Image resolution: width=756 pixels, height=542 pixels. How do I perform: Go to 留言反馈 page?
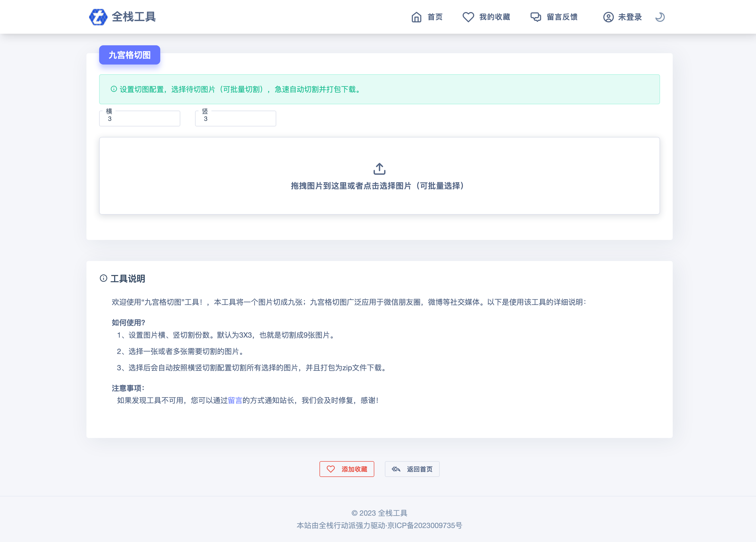[x=562, y=17]
